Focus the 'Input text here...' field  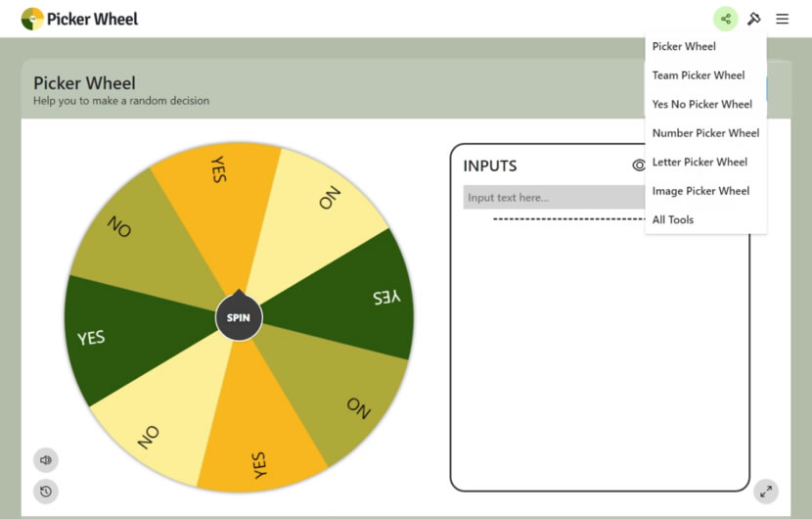click(554, 198)
